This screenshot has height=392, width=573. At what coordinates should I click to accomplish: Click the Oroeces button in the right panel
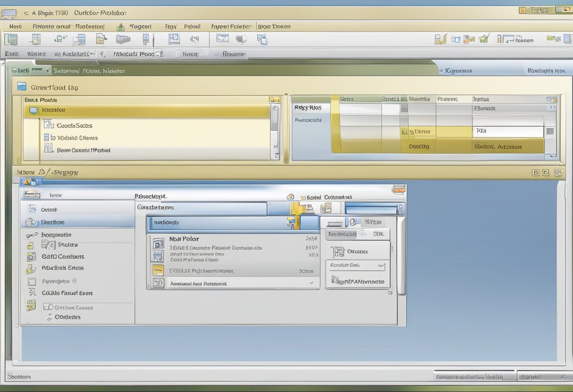[x=357, y=252]
